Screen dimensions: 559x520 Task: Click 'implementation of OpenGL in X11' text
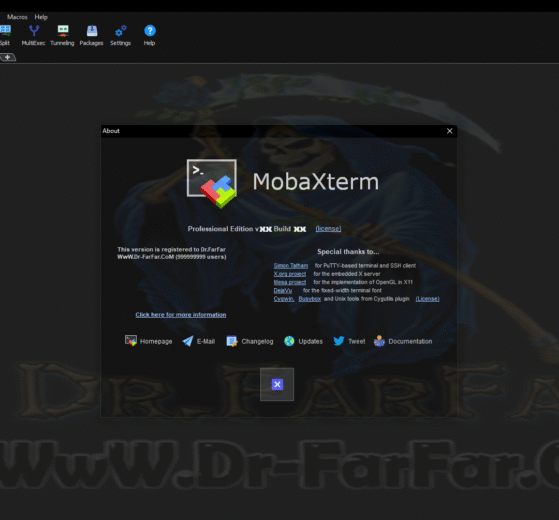tap(363, 282)
